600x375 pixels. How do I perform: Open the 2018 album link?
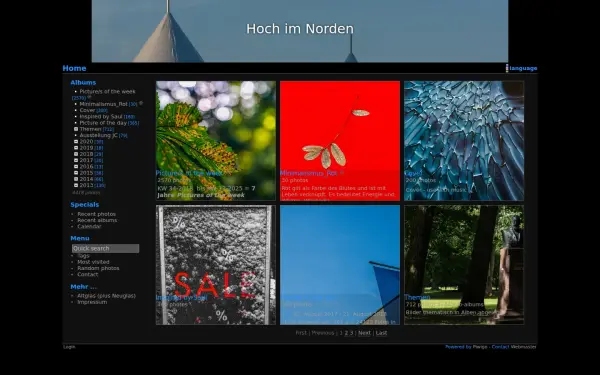86,154
